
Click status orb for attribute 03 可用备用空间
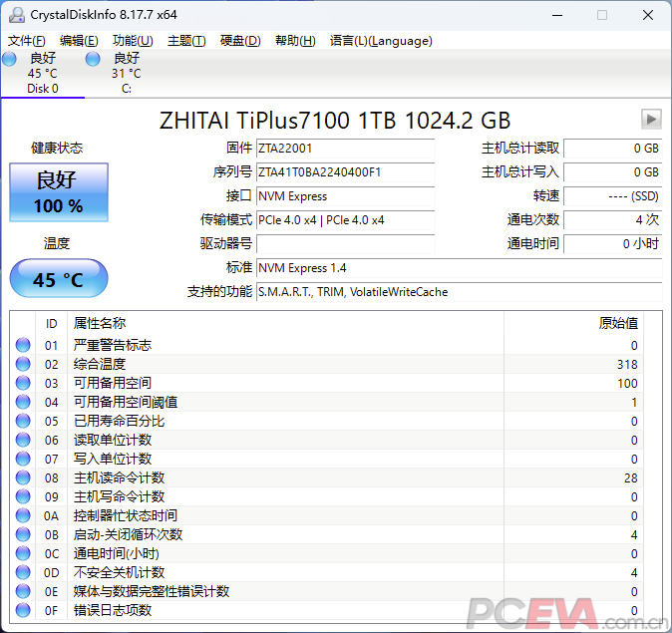pyautogui.click(x=23, y=383)
